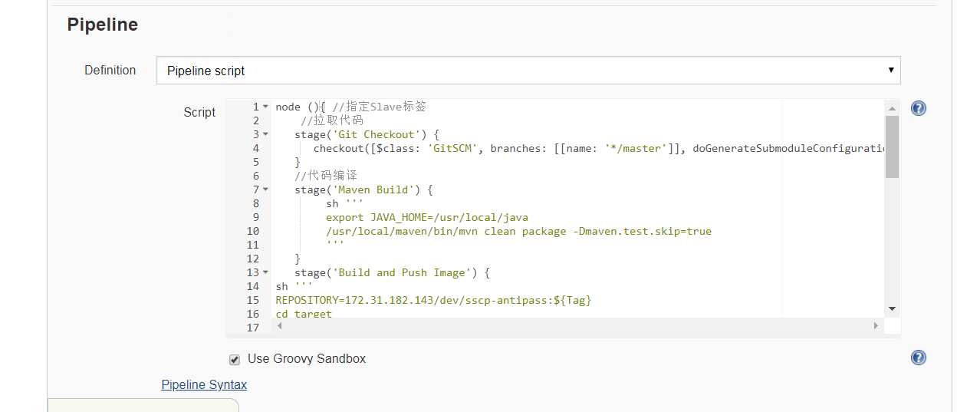Click line number 10 in the gutter
This screenshot has width=980, height=412.
pyautogui.click(x=253, y=231)
